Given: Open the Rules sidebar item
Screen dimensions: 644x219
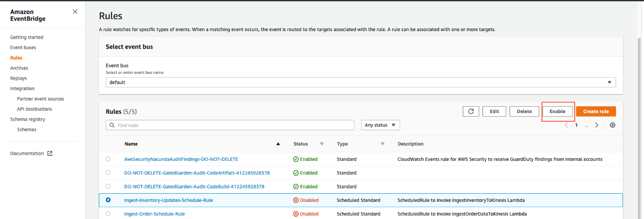Looking at the screenshot, I should point(16,58).
